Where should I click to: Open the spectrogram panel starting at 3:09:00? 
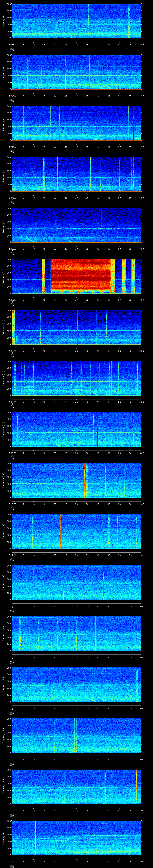click(76, 429)
